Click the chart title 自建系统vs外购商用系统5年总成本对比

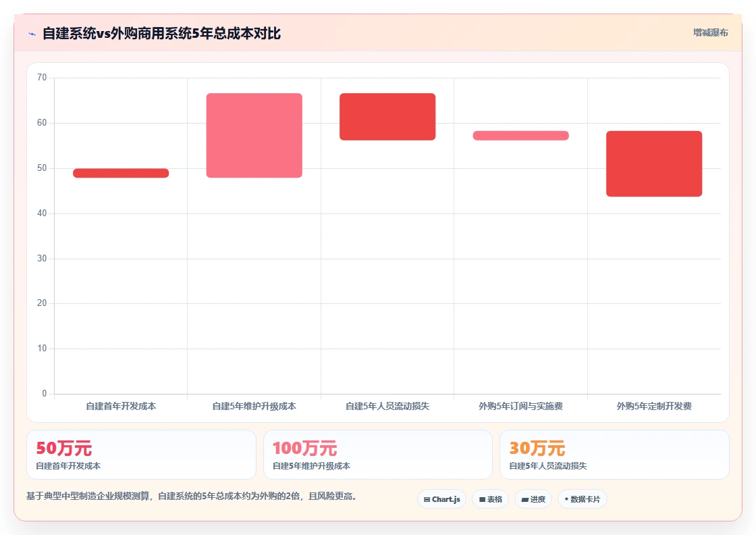click(x=161, y=33)
